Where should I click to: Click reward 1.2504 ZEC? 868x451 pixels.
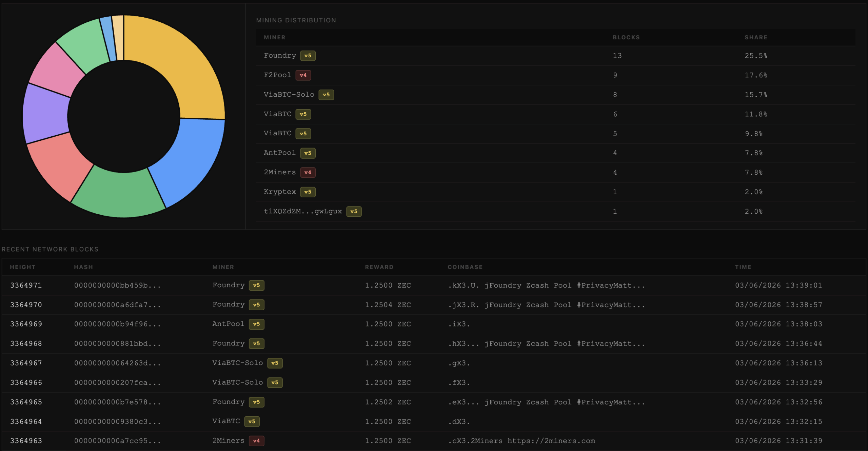pyautogui.click(x=388, y=305)
